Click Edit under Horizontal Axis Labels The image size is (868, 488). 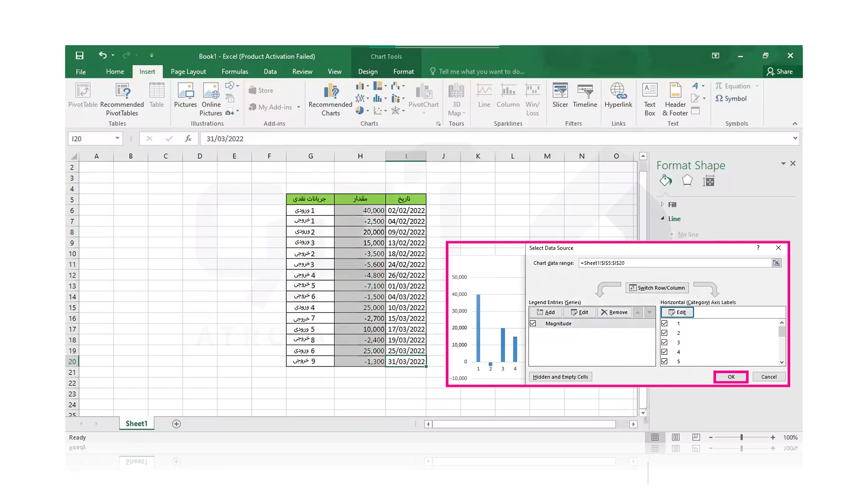(677, 312)
